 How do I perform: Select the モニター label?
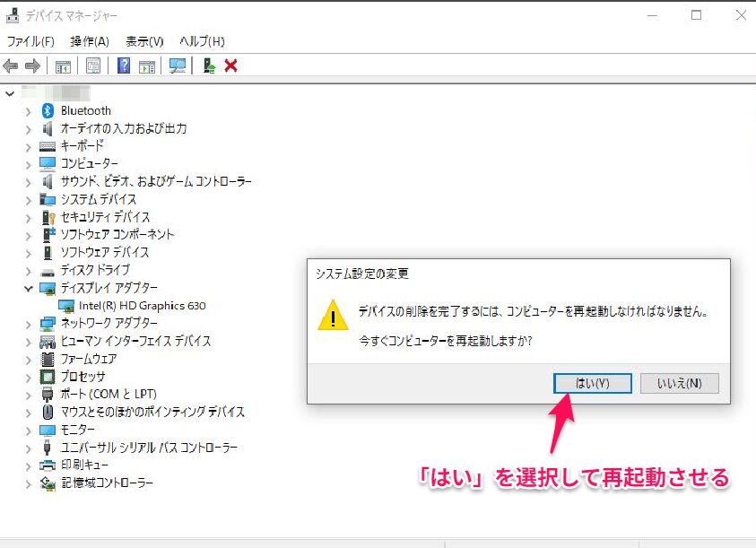click(x=78, y=430)
